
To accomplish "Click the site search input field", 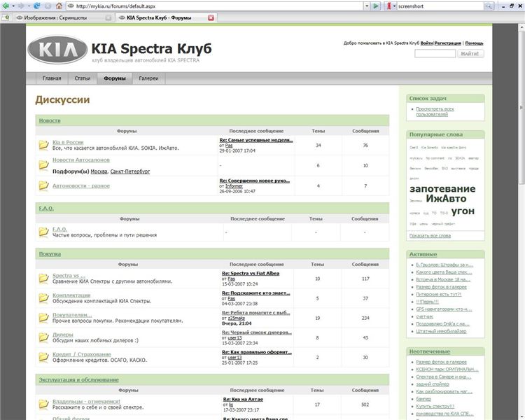I will point(435,54).
